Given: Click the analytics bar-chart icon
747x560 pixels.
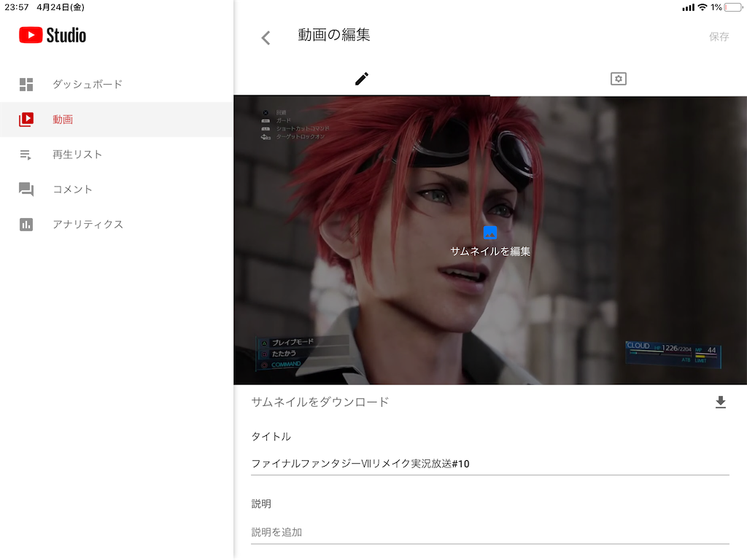Looking at the screenshot, I should click(26, 225).
